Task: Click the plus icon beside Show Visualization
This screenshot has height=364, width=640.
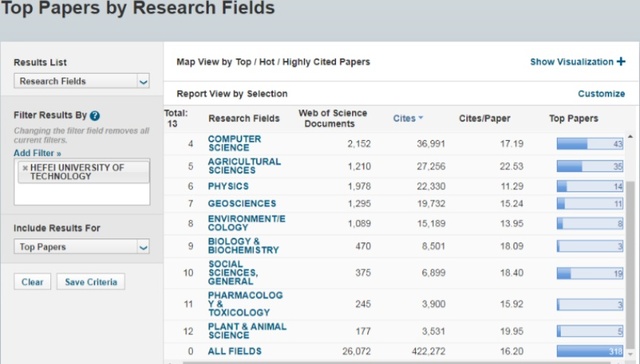Action: click(621, 62)
